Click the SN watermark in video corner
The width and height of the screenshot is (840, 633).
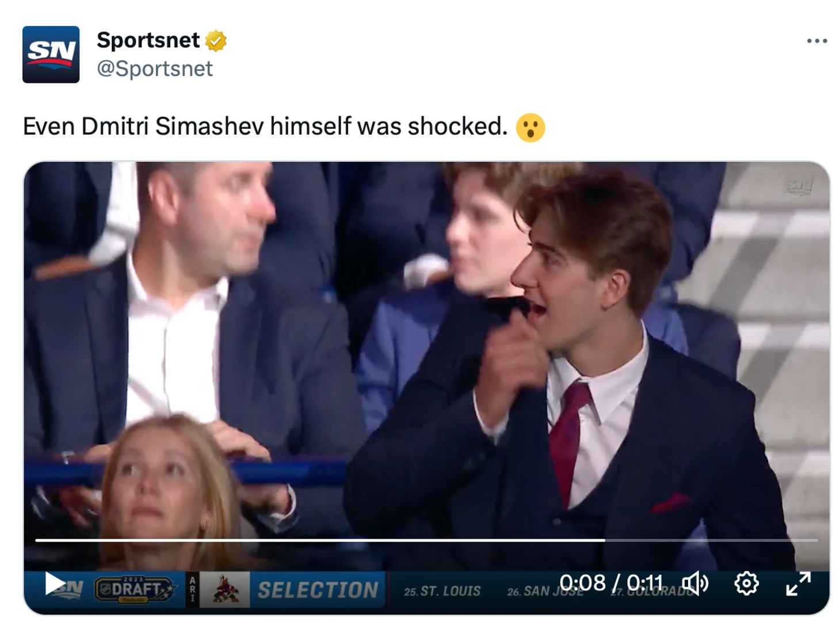tap(800, 186)
